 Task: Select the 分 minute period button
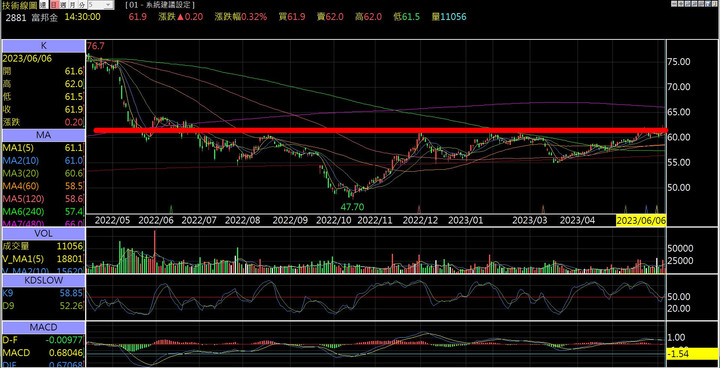(x=81, y=5)
